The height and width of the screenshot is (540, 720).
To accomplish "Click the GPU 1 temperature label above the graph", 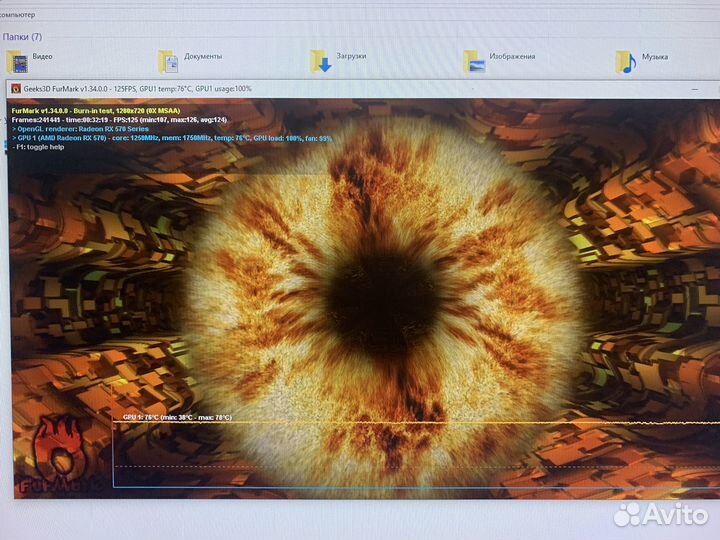I will coord(176,416).
